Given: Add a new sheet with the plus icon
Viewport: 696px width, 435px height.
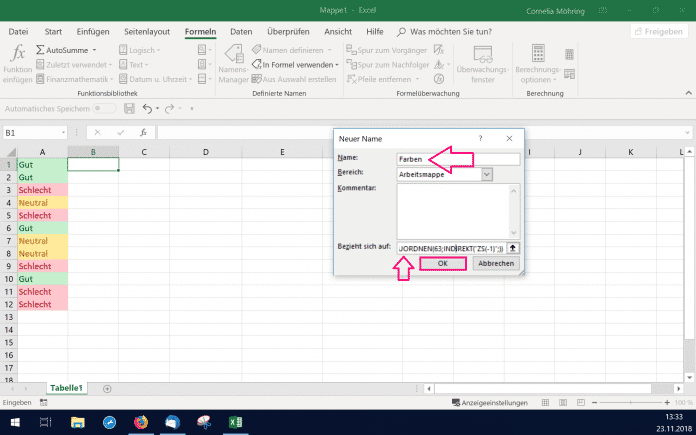Looking at the screenshot, I should pyautogui.click(x=107, y=388).
